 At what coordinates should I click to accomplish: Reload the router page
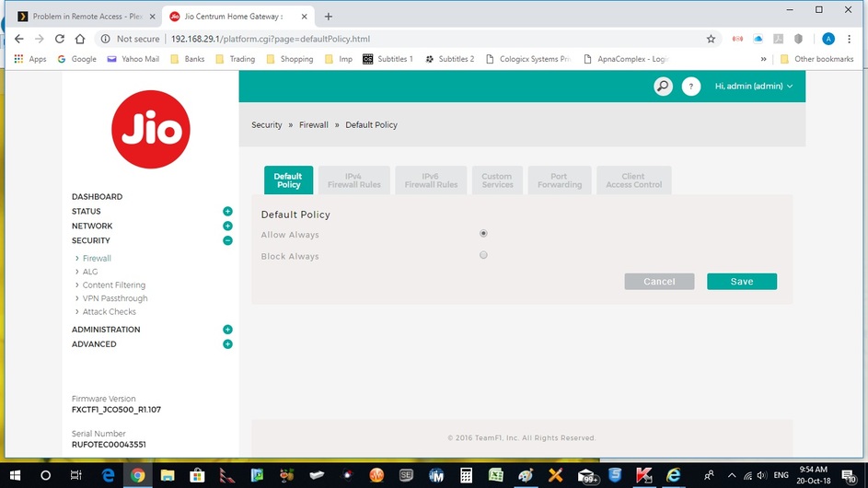(x=60, y=39)
